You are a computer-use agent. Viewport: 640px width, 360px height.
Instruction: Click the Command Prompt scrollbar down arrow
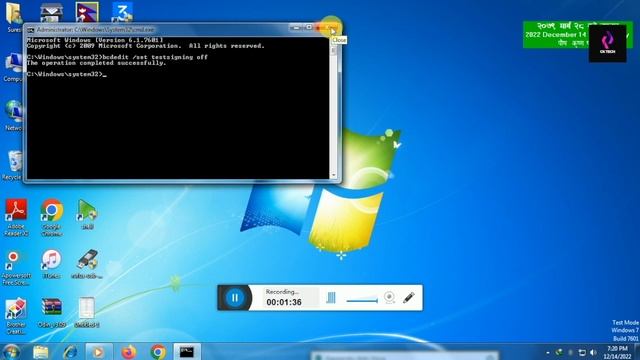[333, 175]
